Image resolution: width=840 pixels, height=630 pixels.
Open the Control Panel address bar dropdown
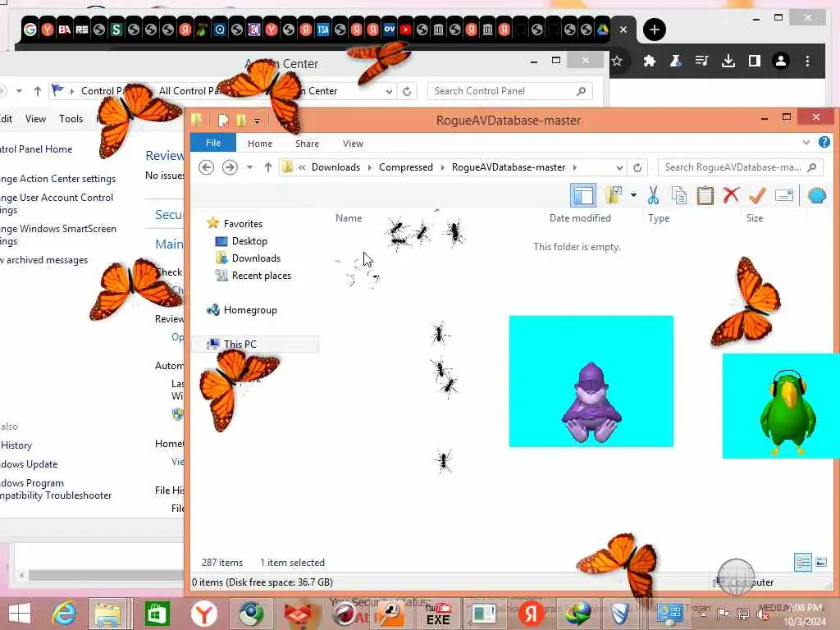click(389, 91)
